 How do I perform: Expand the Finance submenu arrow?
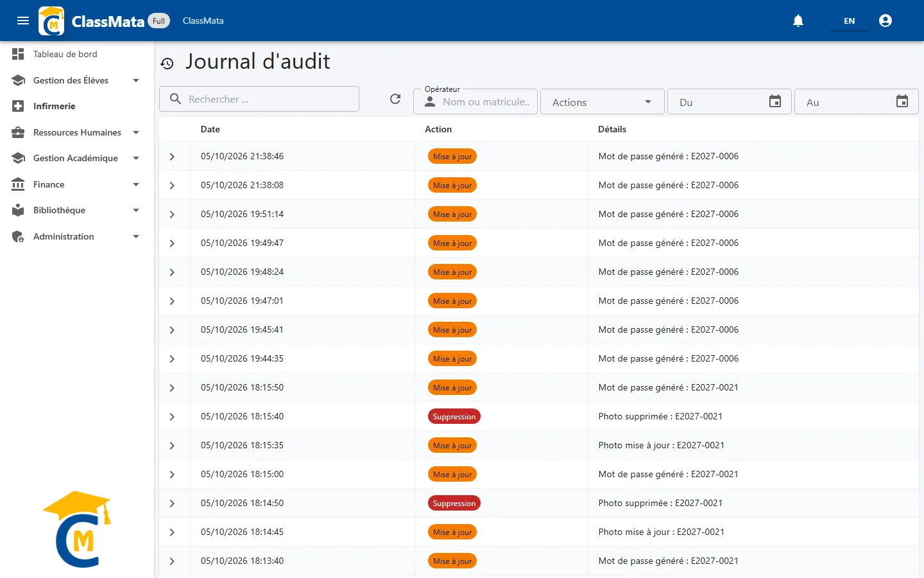[136, 184]
